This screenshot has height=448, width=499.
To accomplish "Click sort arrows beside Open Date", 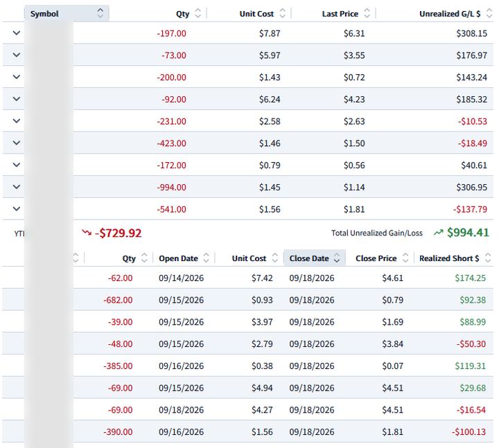I will point(207,258).
